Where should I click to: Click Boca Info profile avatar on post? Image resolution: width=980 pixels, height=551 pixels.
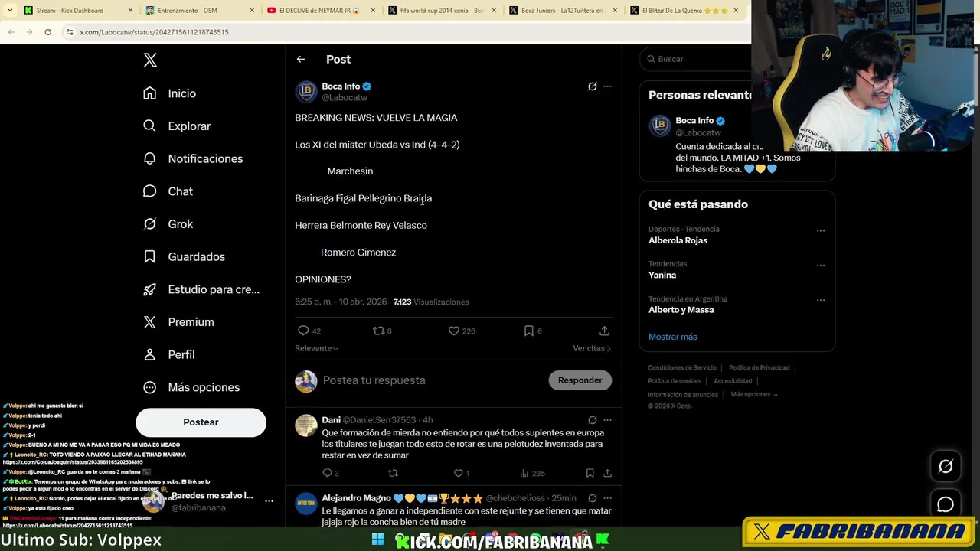[x=306, y=92]
